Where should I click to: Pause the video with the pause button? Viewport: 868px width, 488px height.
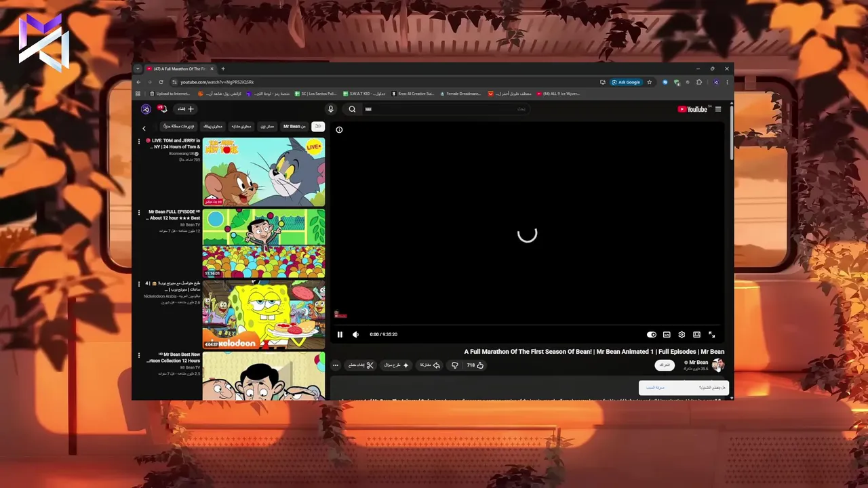340,334
